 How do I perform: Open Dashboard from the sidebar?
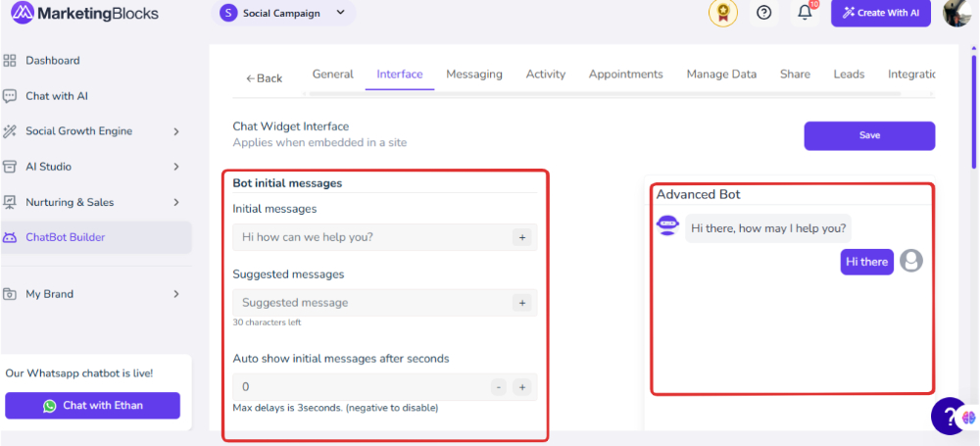pyautogui.click(x=53, y=61)
